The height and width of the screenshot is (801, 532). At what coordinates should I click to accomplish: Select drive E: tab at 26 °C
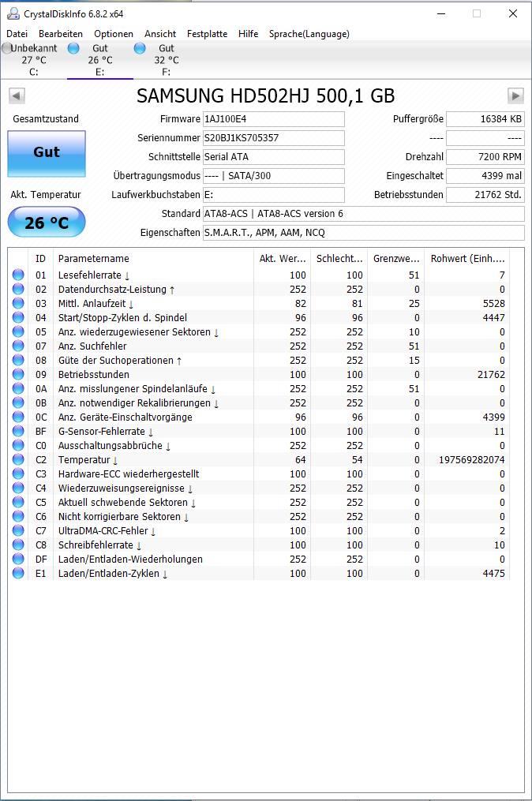100,60
